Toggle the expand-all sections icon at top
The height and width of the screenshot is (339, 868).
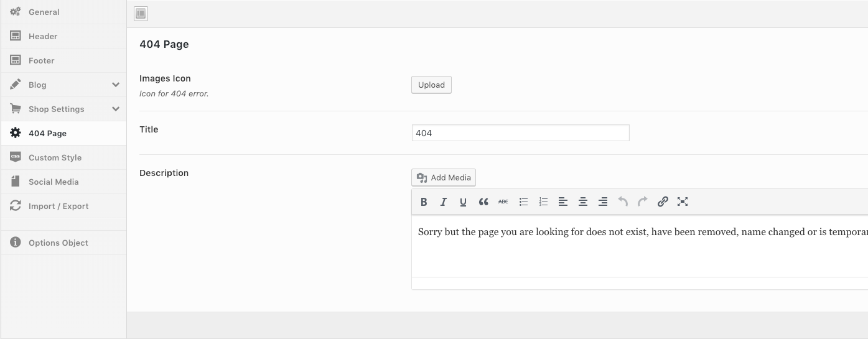141,14
